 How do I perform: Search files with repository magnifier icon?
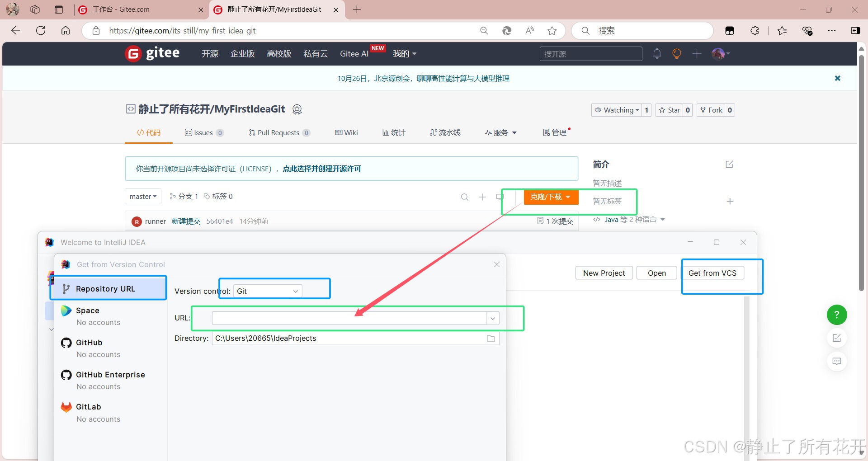pos(464,197)
